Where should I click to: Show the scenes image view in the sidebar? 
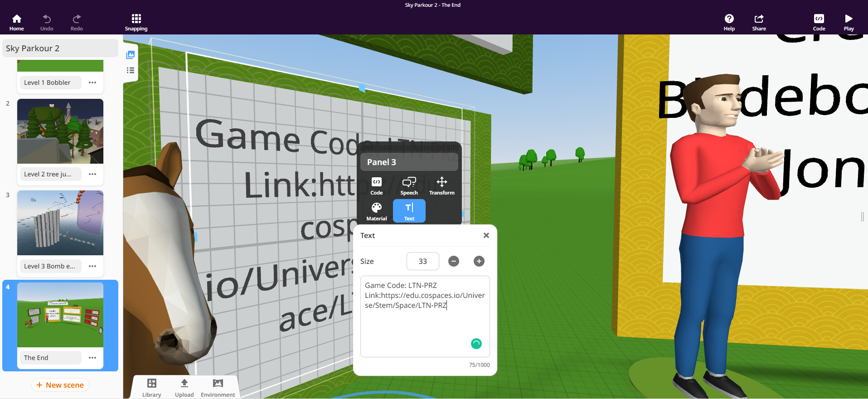131,55
